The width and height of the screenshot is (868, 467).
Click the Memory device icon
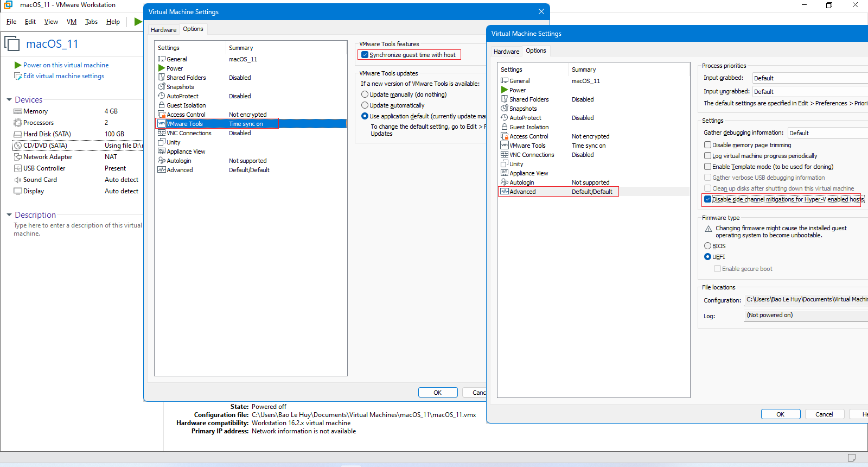click(x=18, y=111)
